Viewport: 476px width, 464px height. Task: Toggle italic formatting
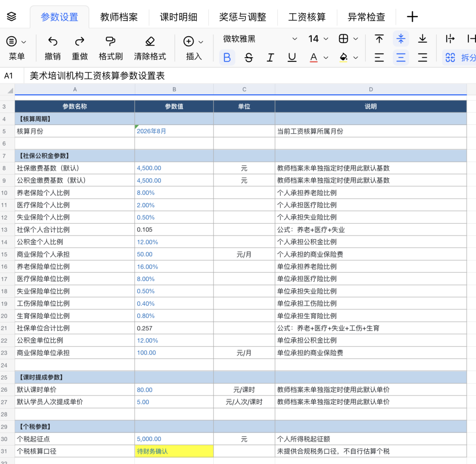click(270, 57)
